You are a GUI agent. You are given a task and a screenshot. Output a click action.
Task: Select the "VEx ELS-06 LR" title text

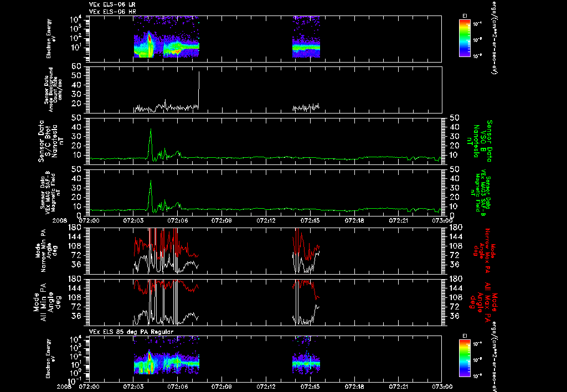pos(112,4)
